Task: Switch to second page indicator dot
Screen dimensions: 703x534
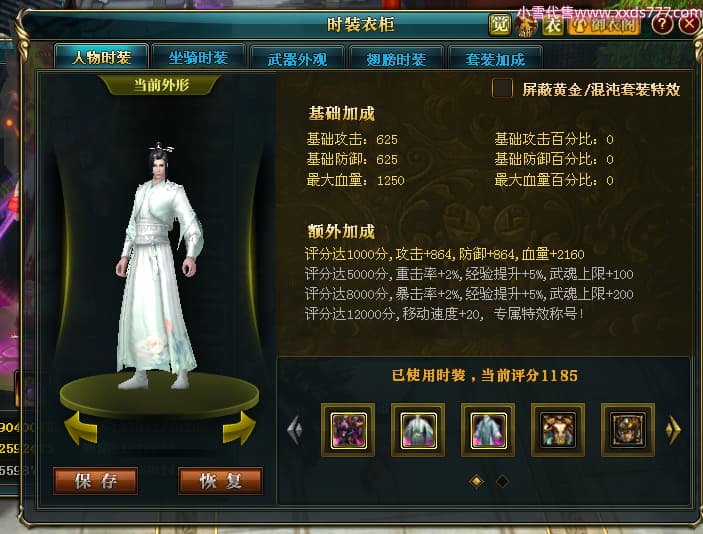Action: tap(503, 482)
